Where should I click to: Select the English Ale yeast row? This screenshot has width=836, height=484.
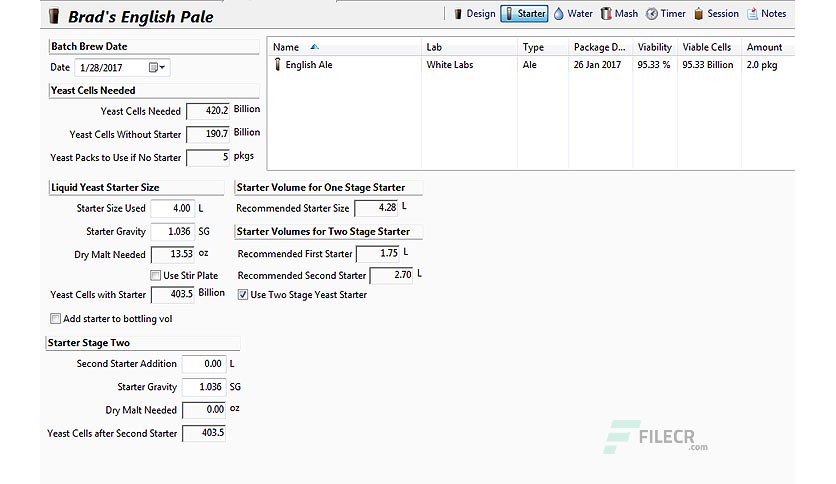(x=531, y=64)
